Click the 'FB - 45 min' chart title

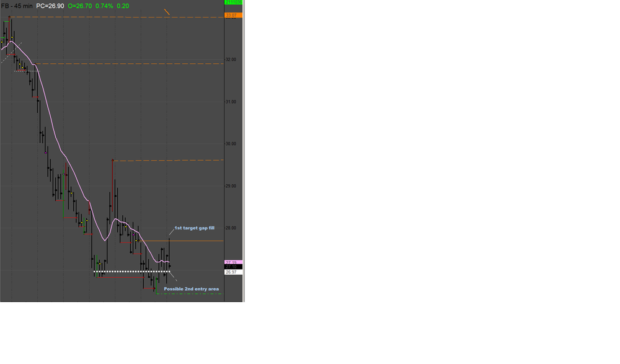coord(17,6)
